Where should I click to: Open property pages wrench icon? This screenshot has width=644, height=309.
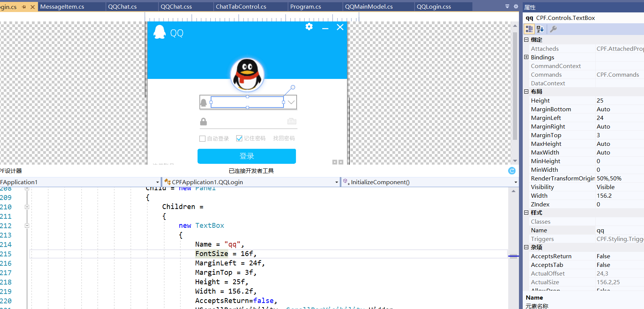click(x=553, y=29)
